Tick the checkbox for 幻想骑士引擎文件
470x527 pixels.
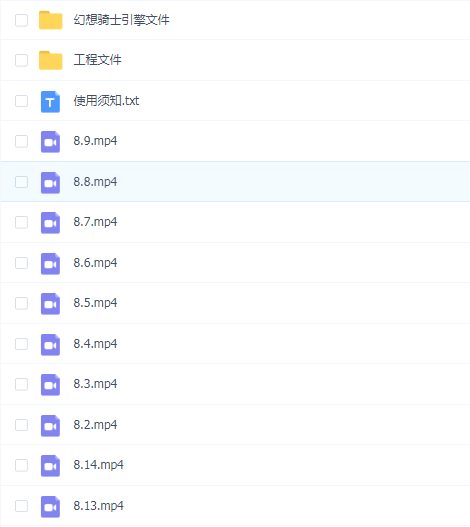tap(22, 20)
